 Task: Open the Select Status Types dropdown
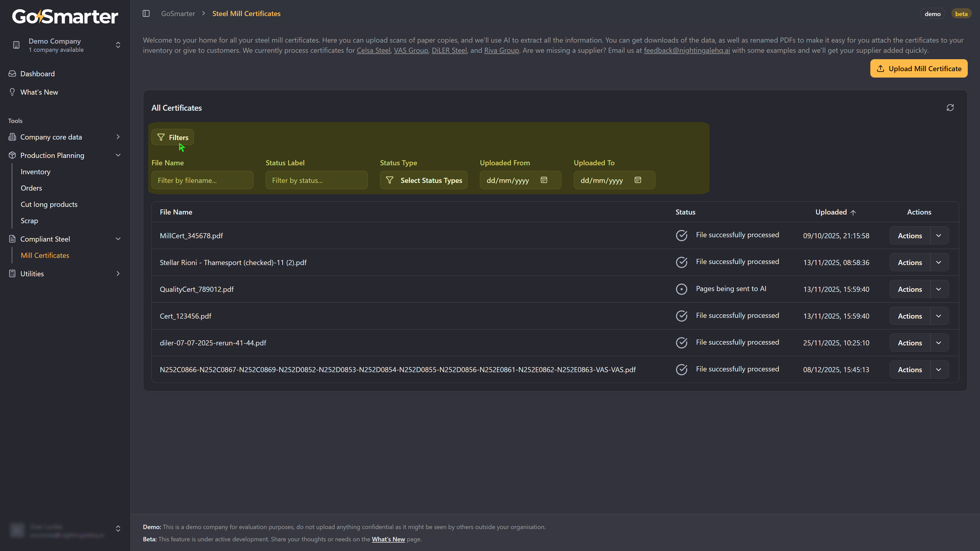(x=423, y=180)
